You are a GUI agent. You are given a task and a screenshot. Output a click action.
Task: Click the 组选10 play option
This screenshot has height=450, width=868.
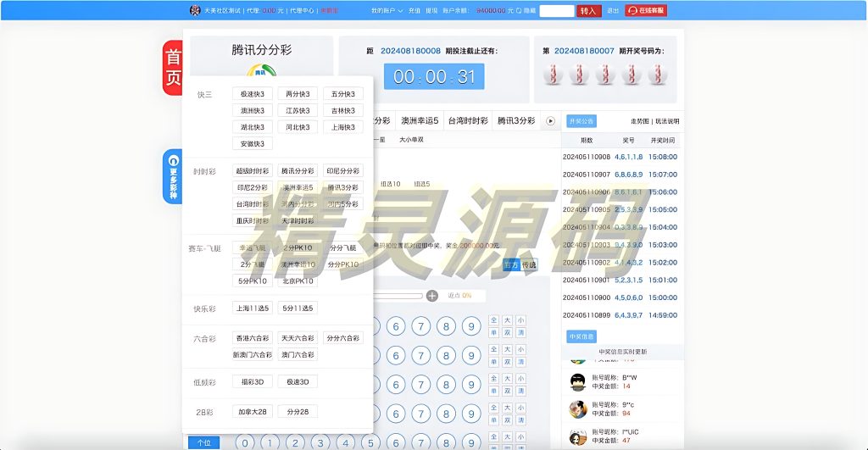[390, 184]
